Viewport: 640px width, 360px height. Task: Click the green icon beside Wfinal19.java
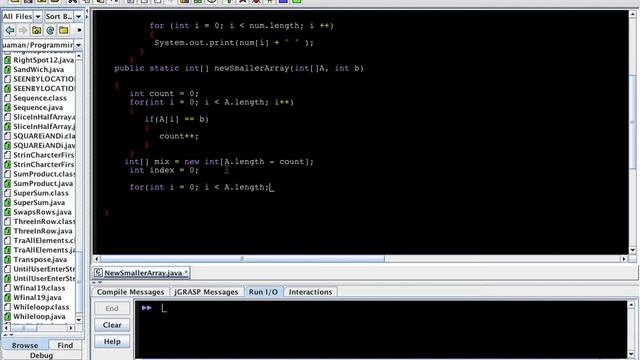(x=7, y=298)
